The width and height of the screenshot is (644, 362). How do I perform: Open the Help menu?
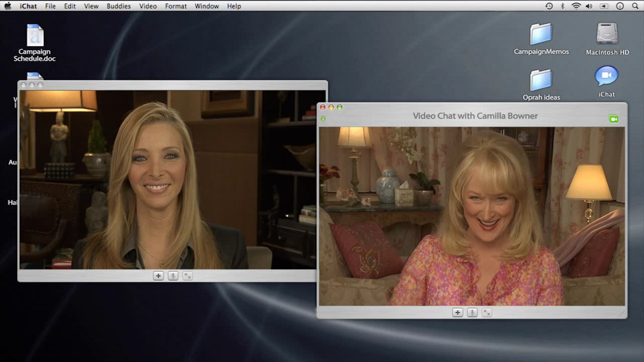(234, 6)
